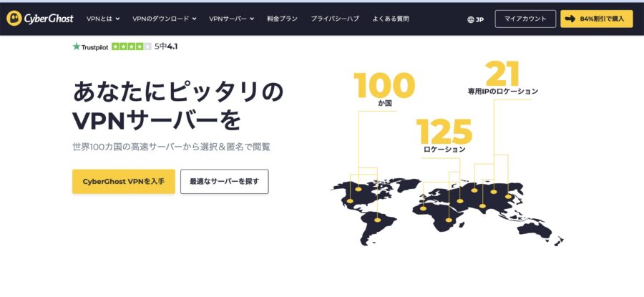
Task: Click the globe language icon
Action: pyautogui.click(x=470, y=19)
